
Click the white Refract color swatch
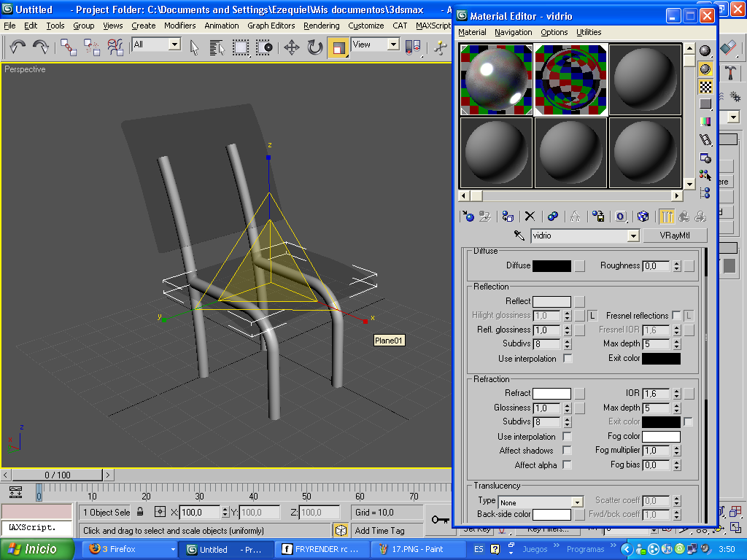[x=551, y=393]
